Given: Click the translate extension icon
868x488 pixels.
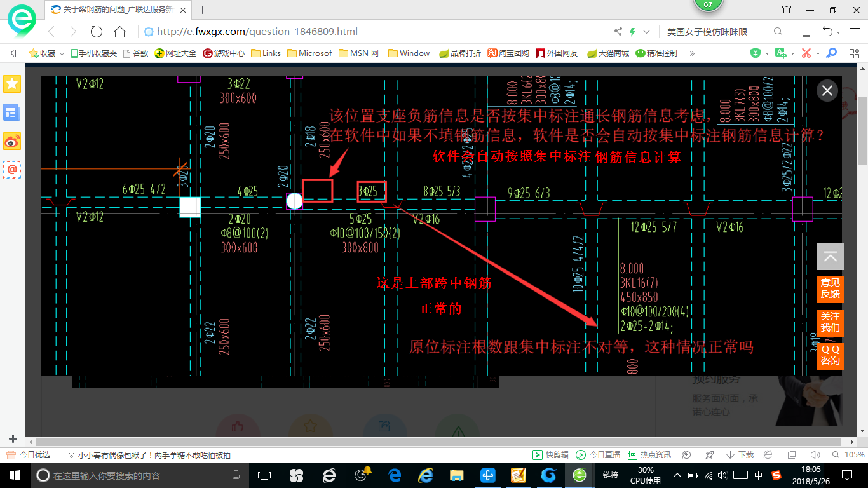Looking at the screenshot, I should [x=781, y=53].
